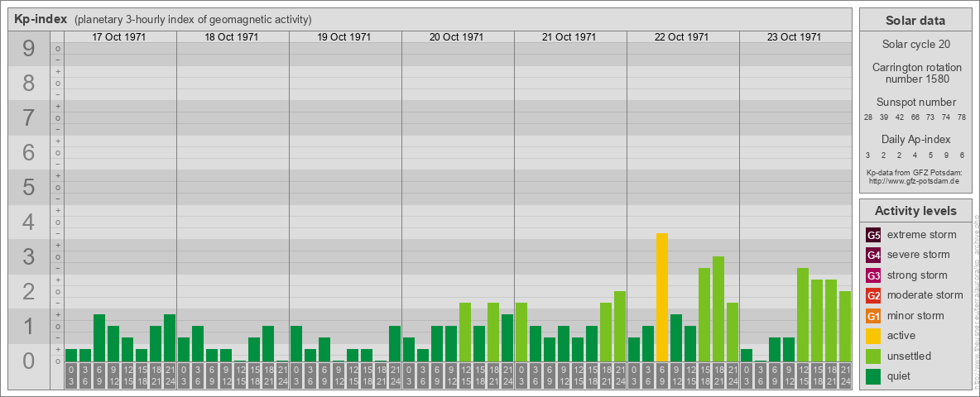Image resolution: width=980 pixels, height=397 pixels.
Task: Click 'Kp-data from GFZ Potsdam:' text
Action: point(915,172)
